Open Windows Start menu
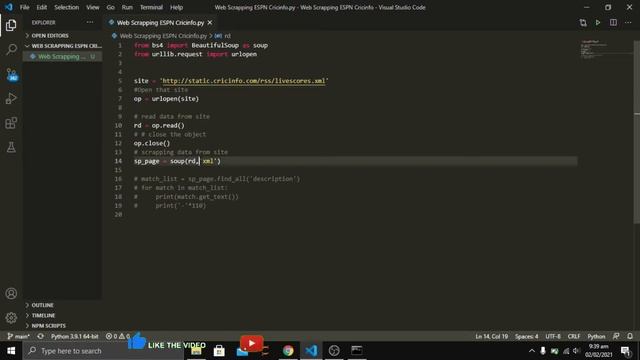Viewport: 640px width, 360px height. coord(11,351)
